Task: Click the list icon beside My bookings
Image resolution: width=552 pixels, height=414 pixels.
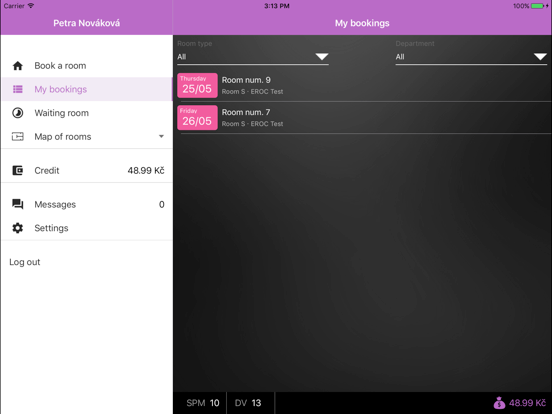Action: pos(18,89)
